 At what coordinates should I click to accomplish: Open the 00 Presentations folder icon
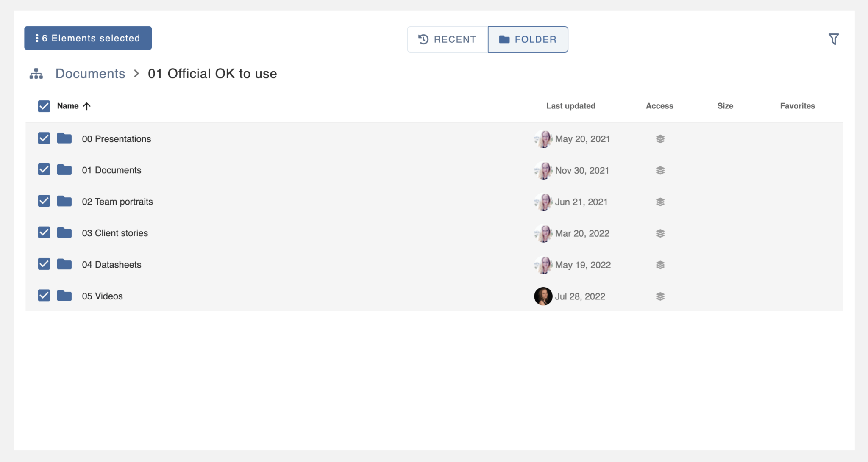click(64, 138)
